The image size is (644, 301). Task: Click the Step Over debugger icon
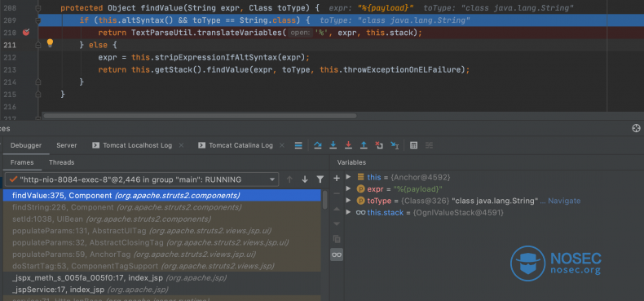coord(317,145)
